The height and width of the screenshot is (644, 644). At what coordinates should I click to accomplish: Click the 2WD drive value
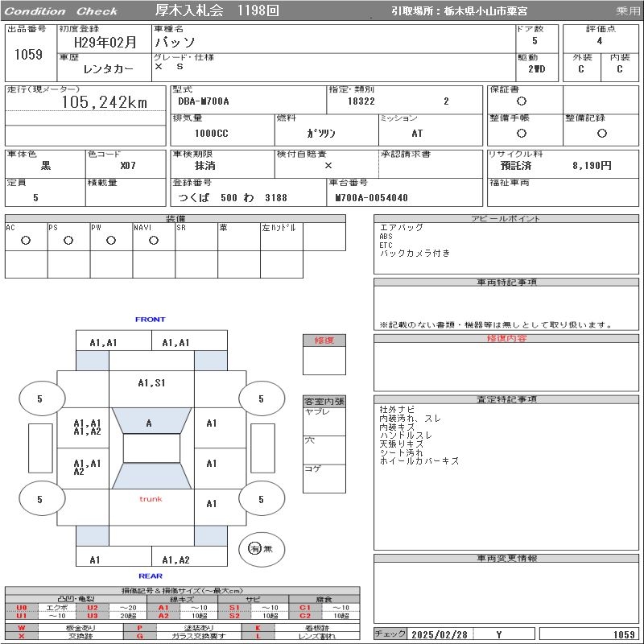pos(536,69)
